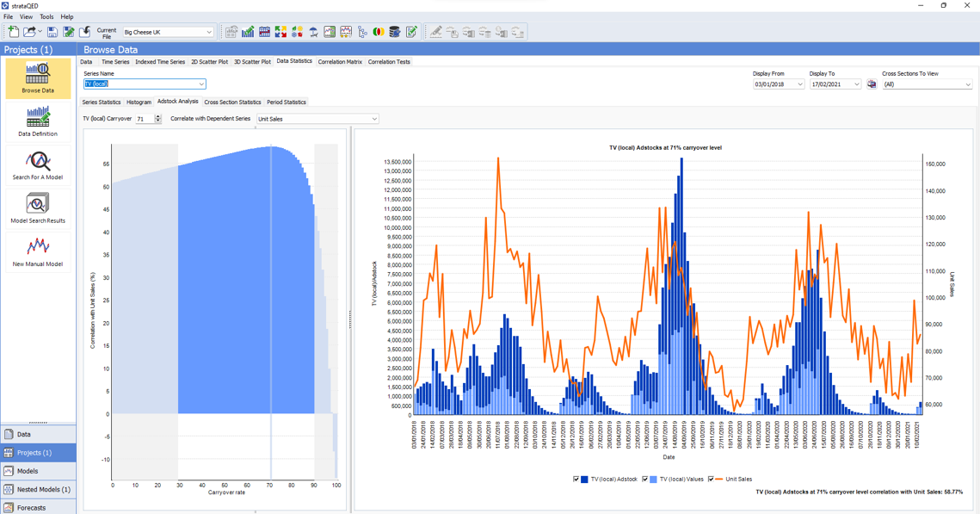This screenshot has height=514, width=980.
Task: Click the beach umbrella toolbar icon
Action: click(x=313, y=32)
